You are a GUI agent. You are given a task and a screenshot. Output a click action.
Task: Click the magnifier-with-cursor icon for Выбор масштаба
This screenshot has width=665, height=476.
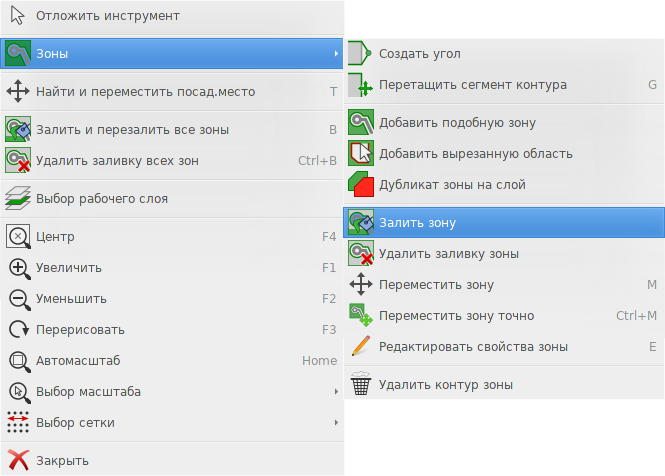click(19, 392)
